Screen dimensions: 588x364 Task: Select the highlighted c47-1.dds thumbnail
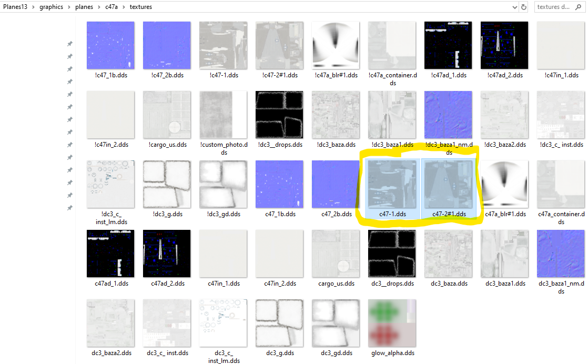point(392,184)
